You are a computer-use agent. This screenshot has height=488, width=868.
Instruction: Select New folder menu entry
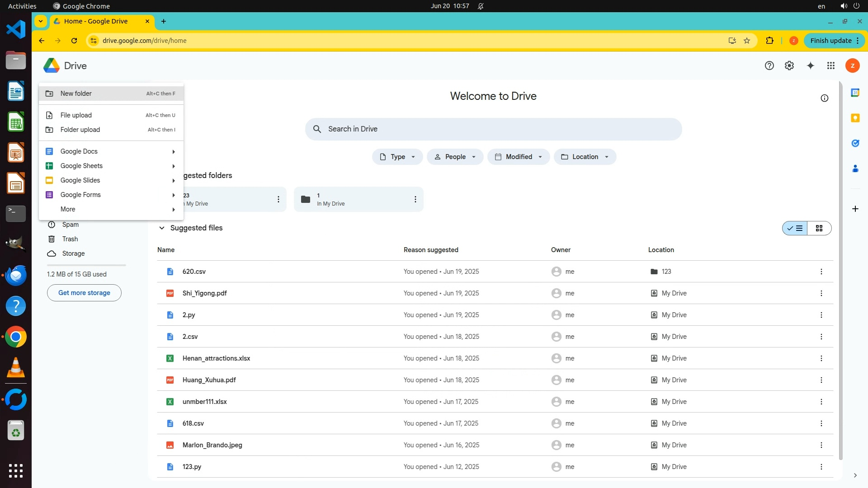pyautogui.click(x=76, y=94)
